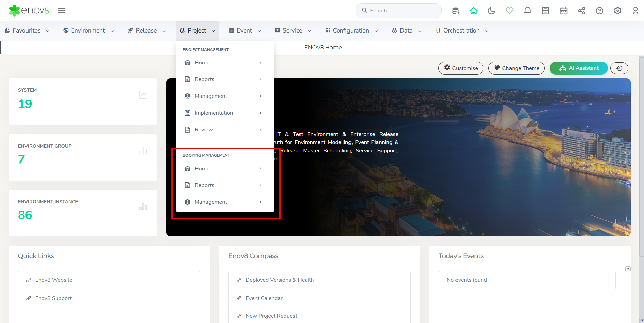
Task: Click the AI Assistant button
Action: coord(579,68)
